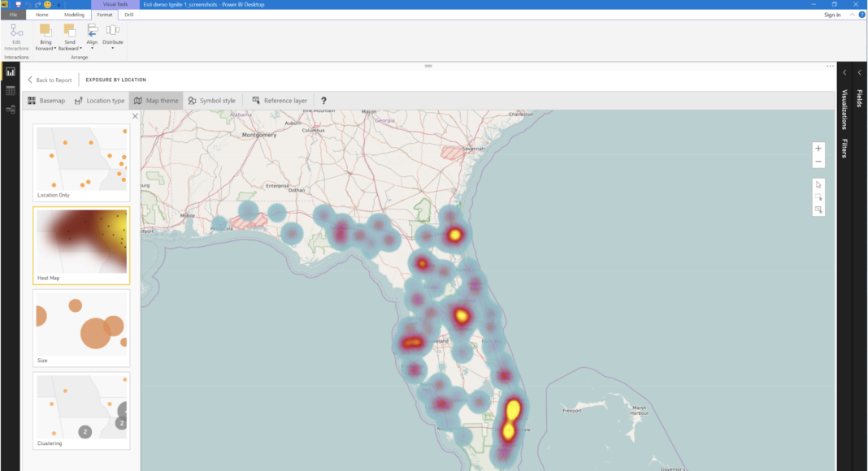Screen dimensions: 868x471
Task: Click the question mark help icon
Action: coord(324,101)
